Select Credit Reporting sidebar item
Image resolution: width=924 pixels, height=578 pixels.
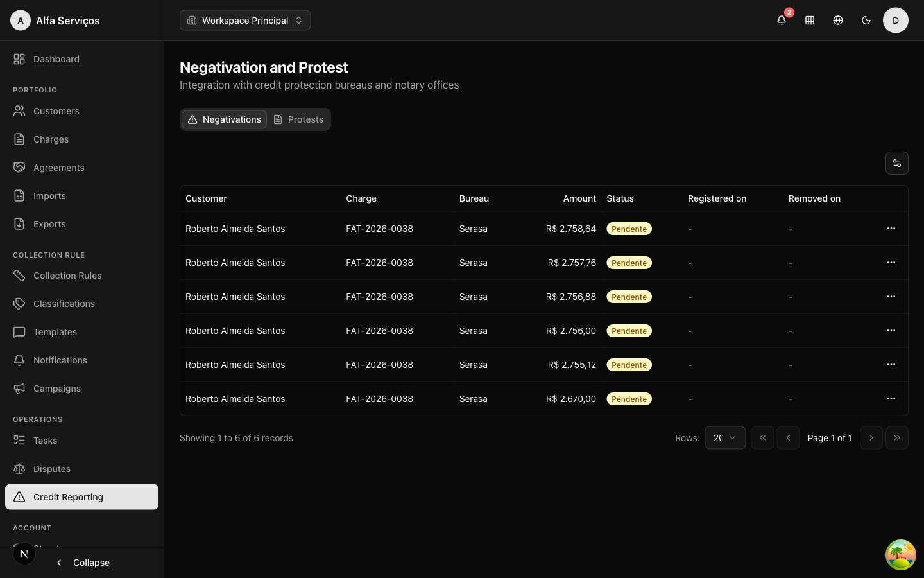(81, 497)
